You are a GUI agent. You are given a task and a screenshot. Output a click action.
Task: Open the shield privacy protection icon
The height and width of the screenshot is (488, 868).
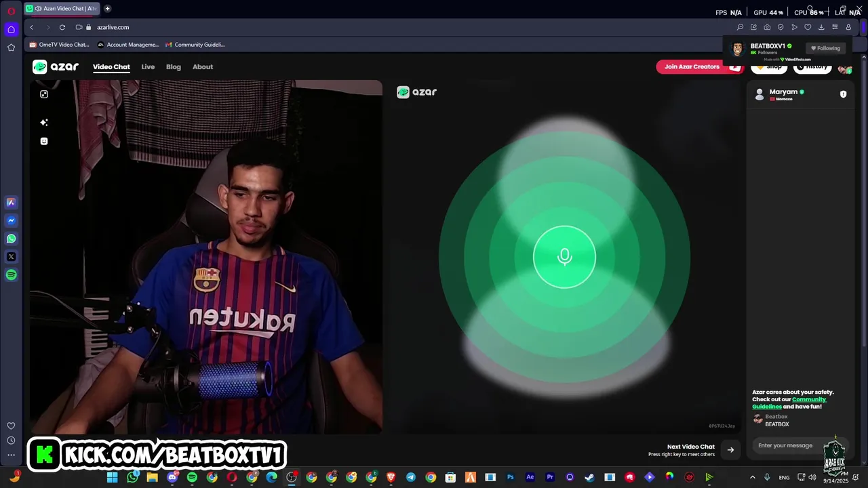pyautogui.click(x=781, y=27)
